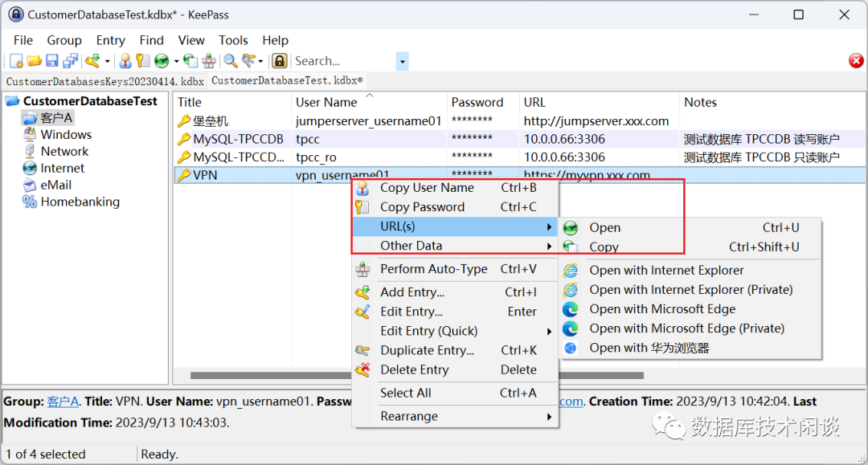The height and width of the screenshot is (465, 868).
Task: Click the Save All toolbar icon
Action: click(x=70, y=61)
